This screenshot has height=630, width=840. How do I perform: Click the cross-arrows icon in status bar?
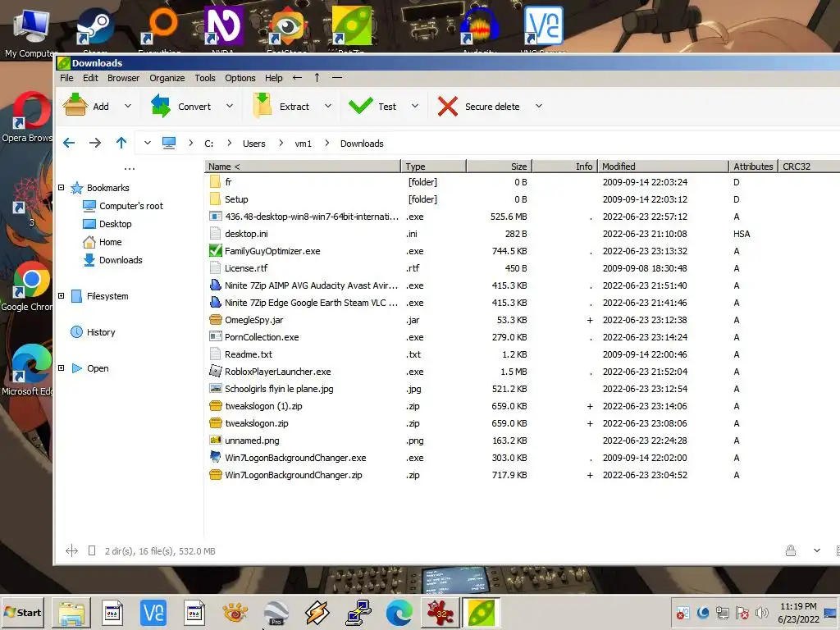72,550
